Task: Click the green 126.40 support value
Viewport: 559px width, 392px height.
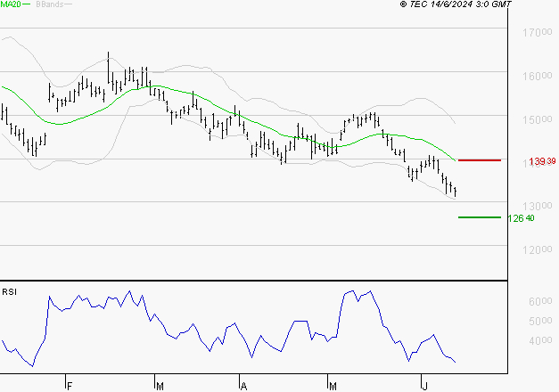Action: [x=521, y=218]
